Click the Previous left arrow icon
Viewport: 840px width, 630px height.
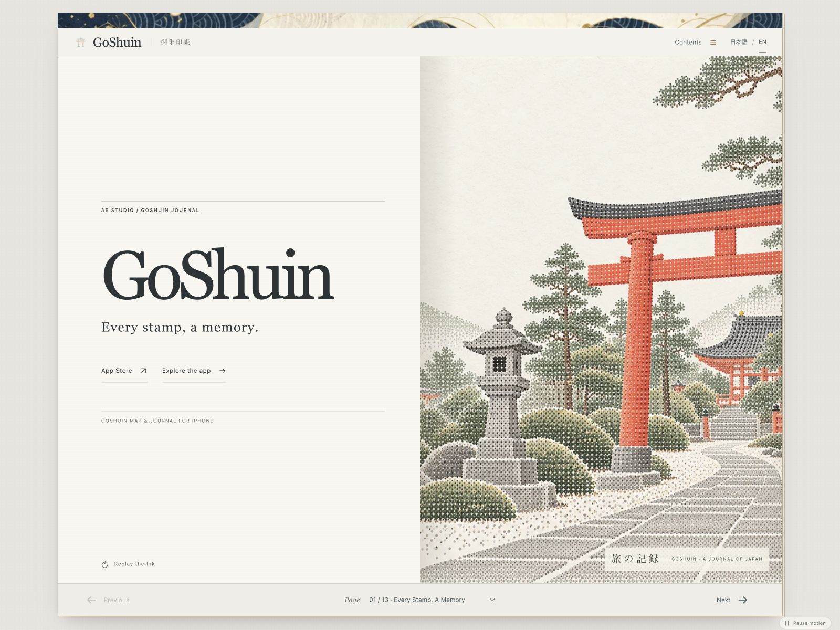91,600
